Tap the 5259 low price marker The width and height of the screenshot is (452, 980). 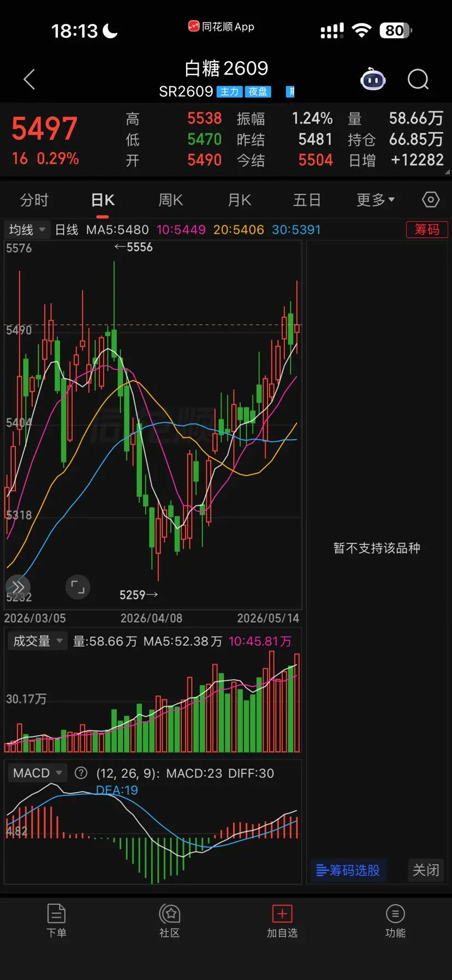[139, 595]
